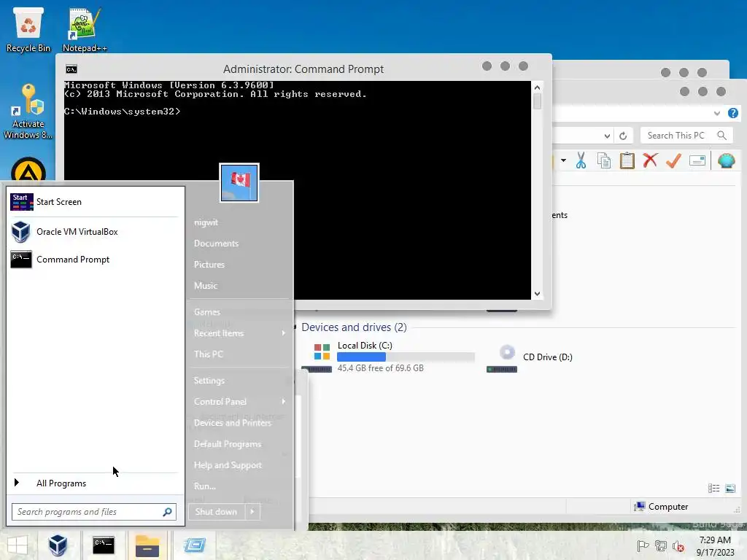Click the blue window app on taskbar
The width and height of the screenshot is (747, 560).
click(x=194, y=545)
